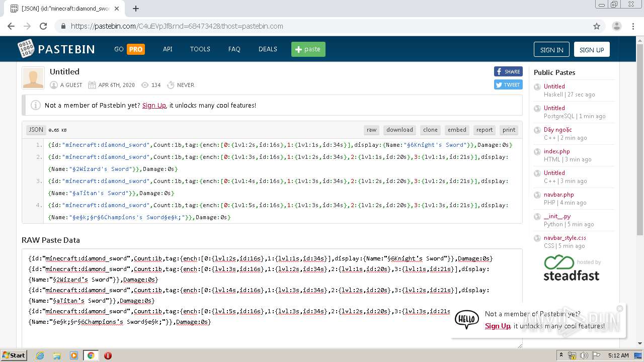Click the site lock icon in address bar

[63, 26]
